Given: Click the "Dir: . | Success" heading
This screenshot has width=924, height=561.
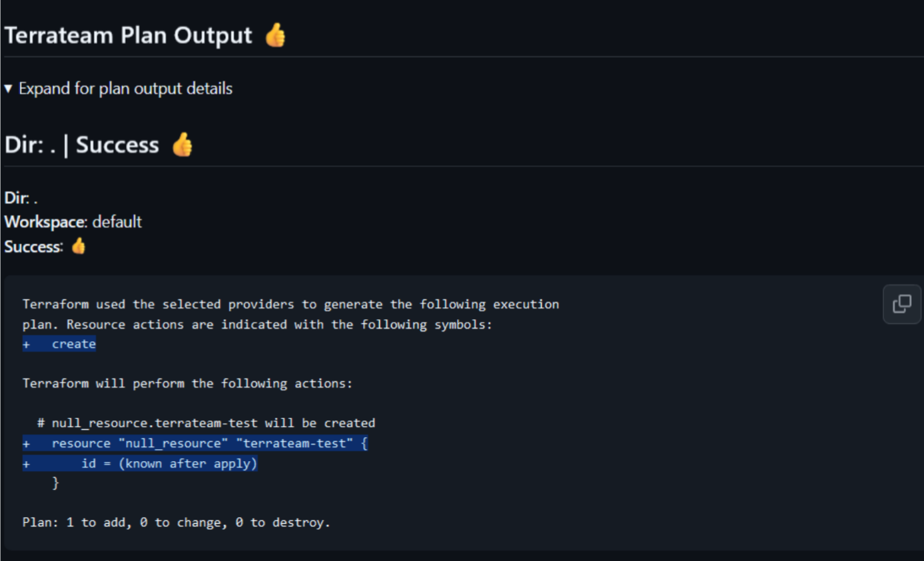Looking at the screenshot, I should click(82, 145).
